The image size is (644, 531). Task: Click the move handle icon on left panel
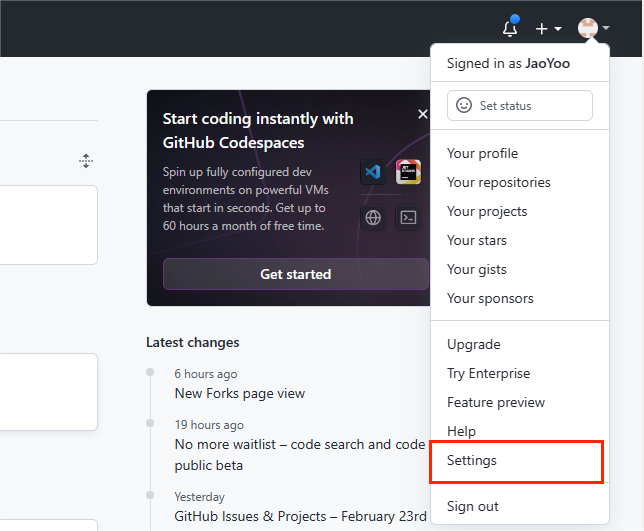[x=86, y=161]
